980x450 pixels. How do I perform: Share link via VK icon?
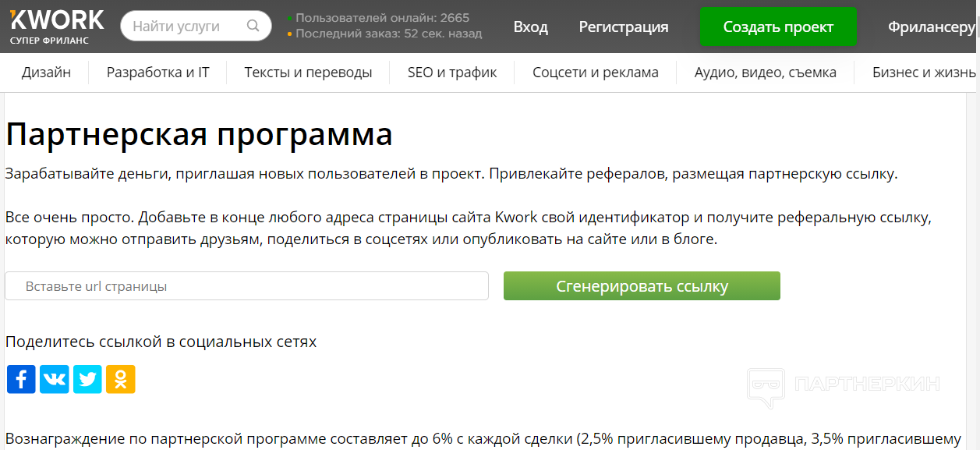point(55,379)
